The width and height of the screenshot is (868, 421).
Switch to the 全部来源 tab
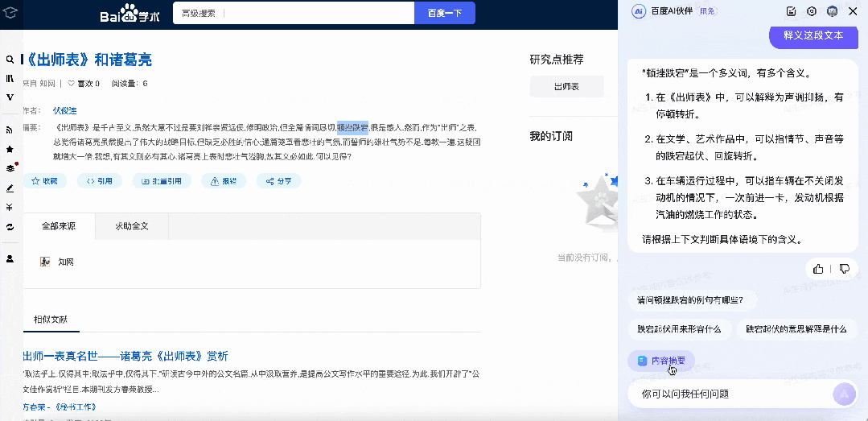59,226
